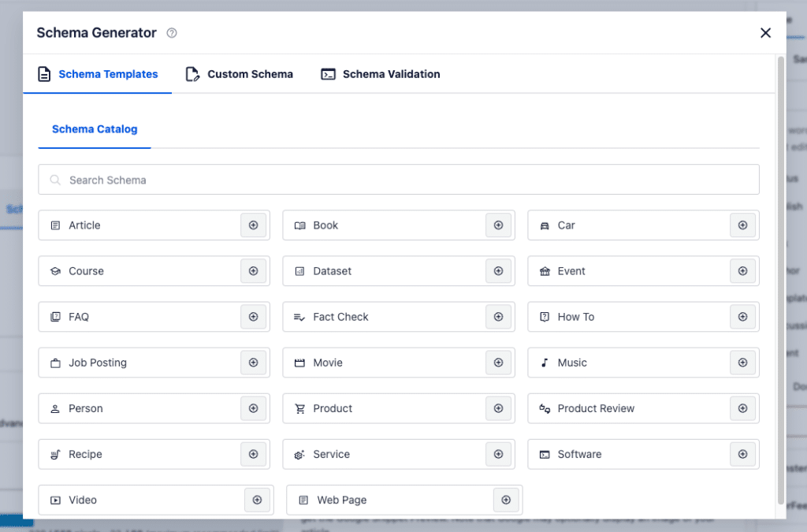807x532 pixels.
Task: Add Job Posting via plus icon
Action: 254,363
